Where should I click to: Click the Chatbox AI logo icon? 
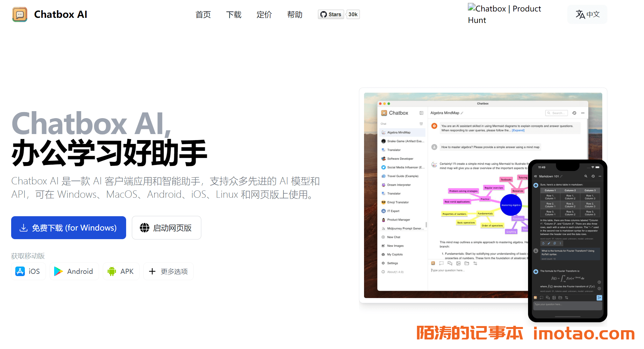point(20,14)
